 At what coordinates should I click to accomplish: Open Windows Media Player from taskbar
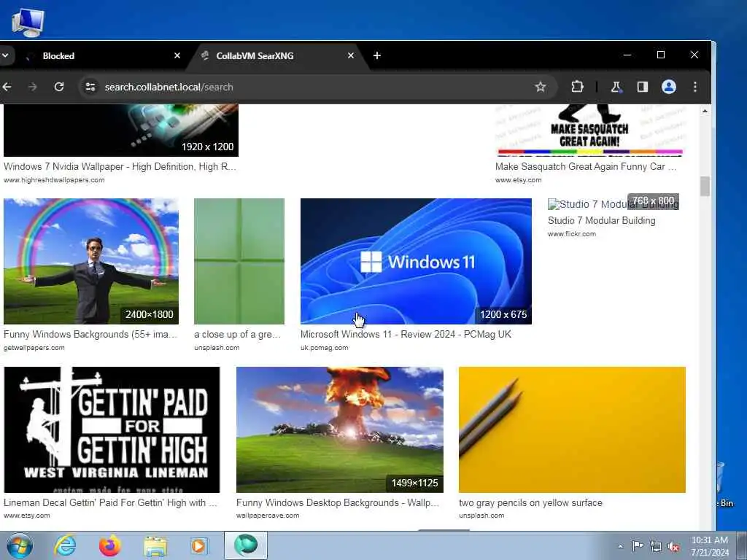tap(199, 545)
